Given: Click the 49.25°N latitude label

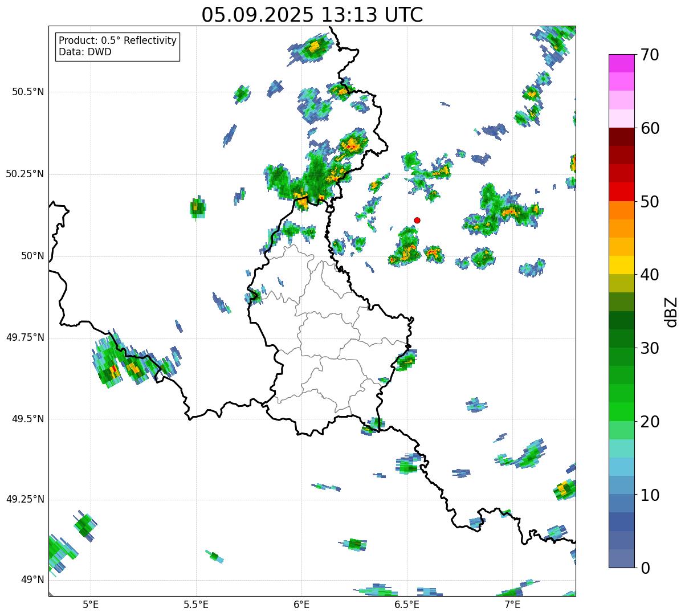Looking at the screenshot, I should 25,499.
